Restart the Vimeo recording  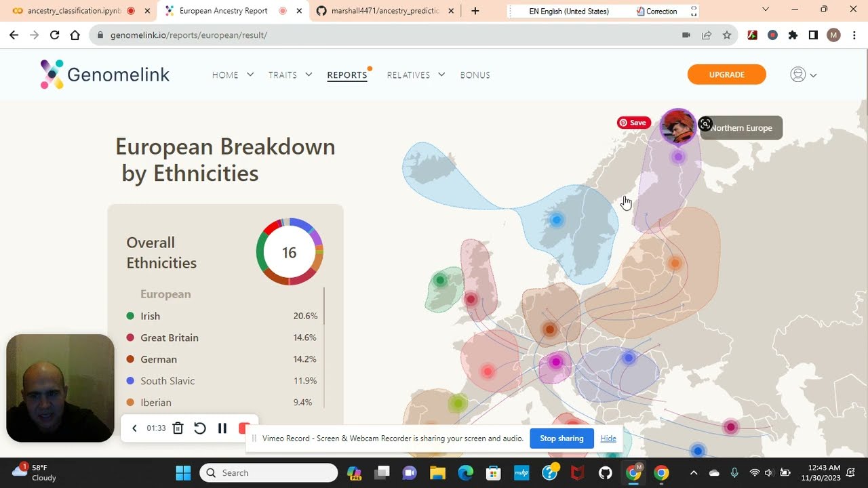199,428
